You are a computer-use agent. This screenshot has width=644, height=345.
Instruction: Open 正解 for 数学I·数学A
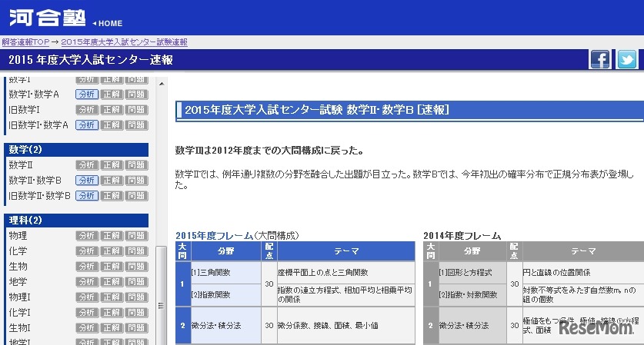pyautogui.click(x=112, y=95)
